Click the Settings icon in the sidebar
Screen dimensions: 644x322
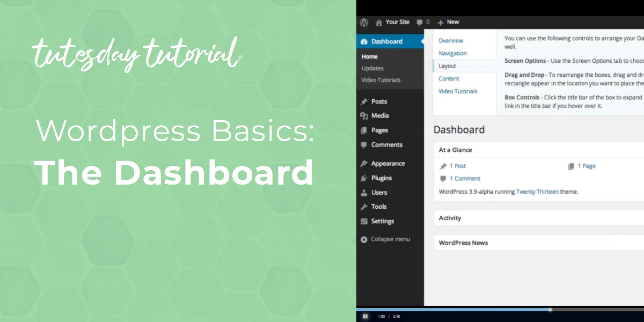click(364, 221)
